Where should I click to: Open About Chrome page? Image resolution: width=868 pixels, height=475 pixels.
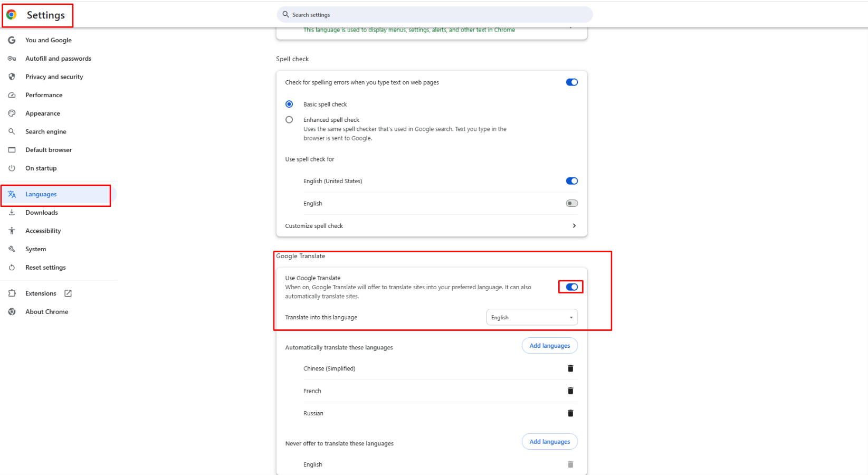47,312
